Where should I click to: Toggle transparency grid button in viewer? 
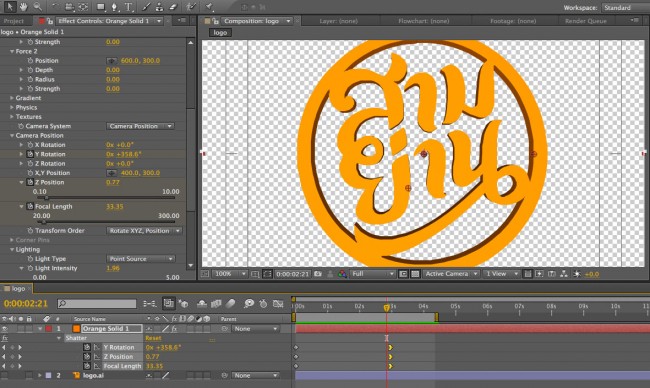(415, 274)
